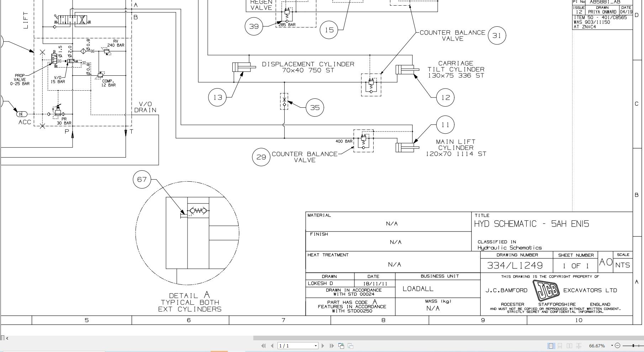Click the JCB logo in title block
This screenshot has height=352, width=644.
point(546,290)
